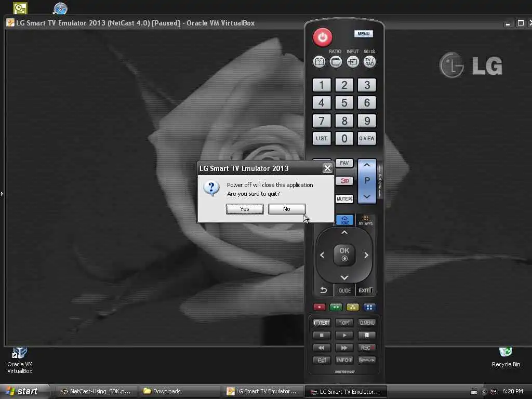The image size is (532, 399).
Task: Click the INPUT source button
Action: pyautogui.click(x=353, y=62)
